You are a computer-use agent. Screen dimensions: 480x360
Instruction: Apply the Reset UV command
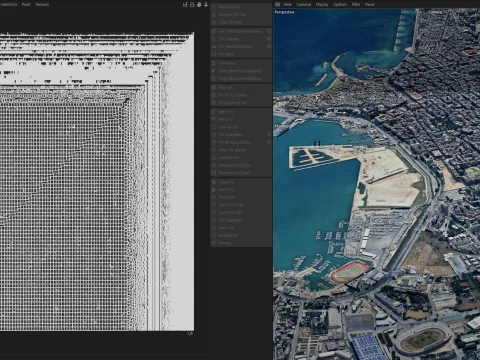coord(241,197)
